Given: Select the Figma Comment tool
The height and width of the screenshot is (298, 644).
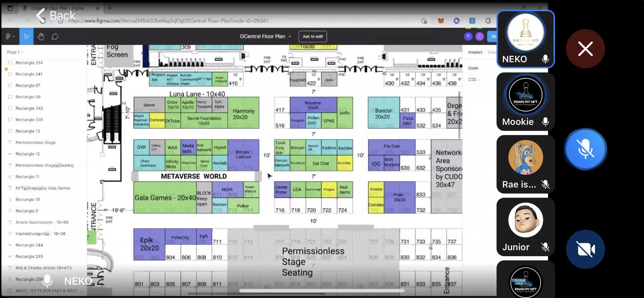Looking at the screenshot, I should pos(55,37).
